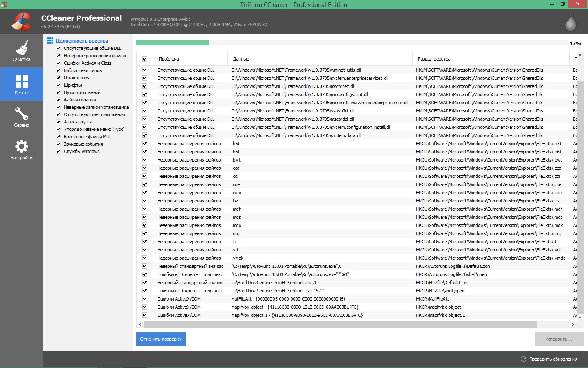Toggle the Автозагрузка option
This screenshot has width=588, height=368.
tap(58, 122)
